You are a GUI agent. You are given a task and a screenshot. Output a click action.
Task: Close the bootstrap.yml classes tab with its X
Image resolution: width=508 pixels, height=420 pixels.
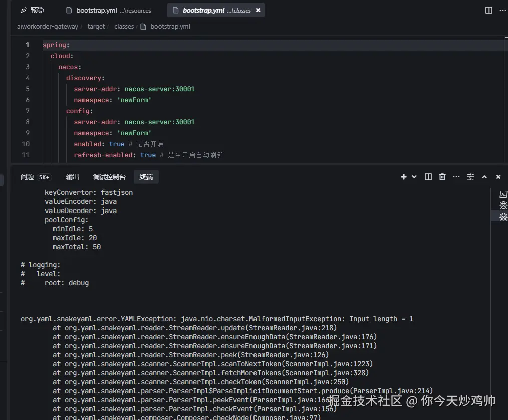click(258, 10)
